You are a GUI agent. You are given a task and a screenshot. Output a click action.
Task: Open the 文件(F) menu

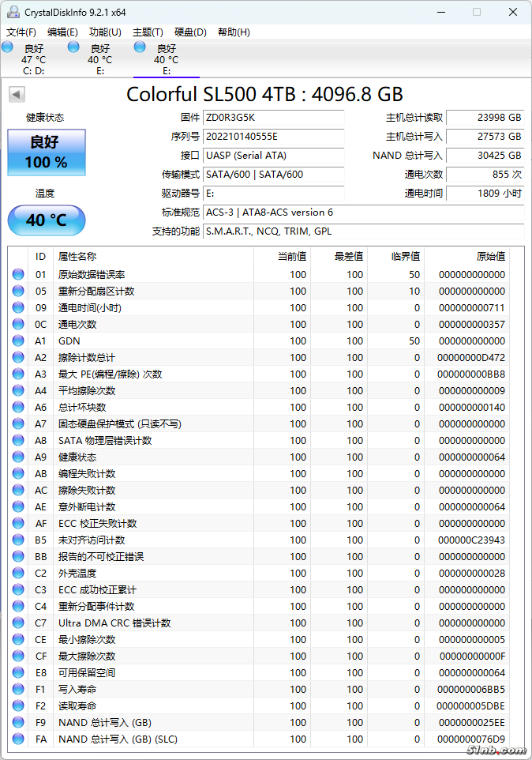click(21, 32)
